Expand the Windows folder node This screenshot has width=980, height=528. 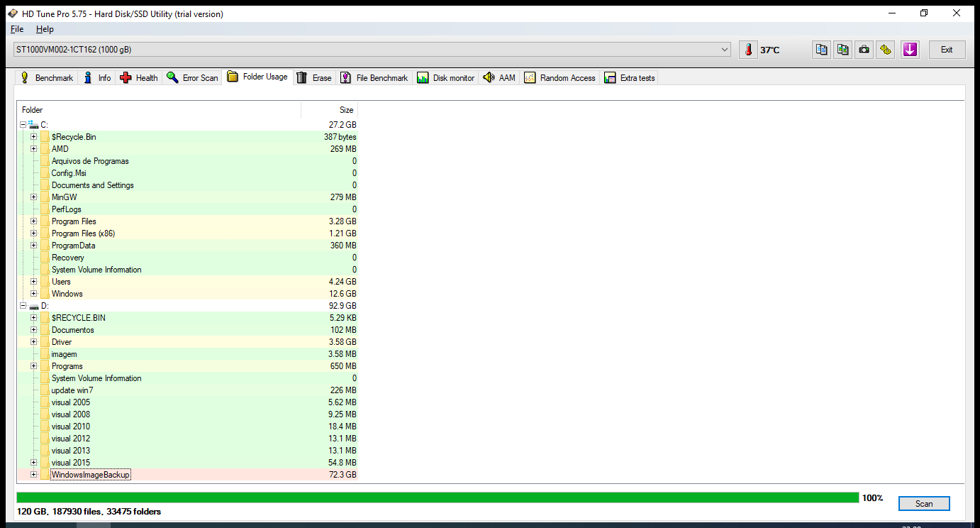coord(33,294)
